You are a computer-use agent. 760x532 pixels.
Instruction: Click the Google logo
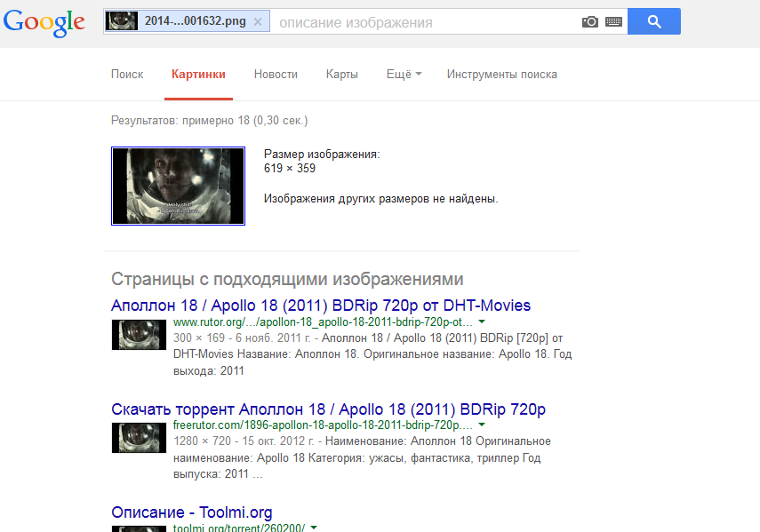click(x=44, y=22)
